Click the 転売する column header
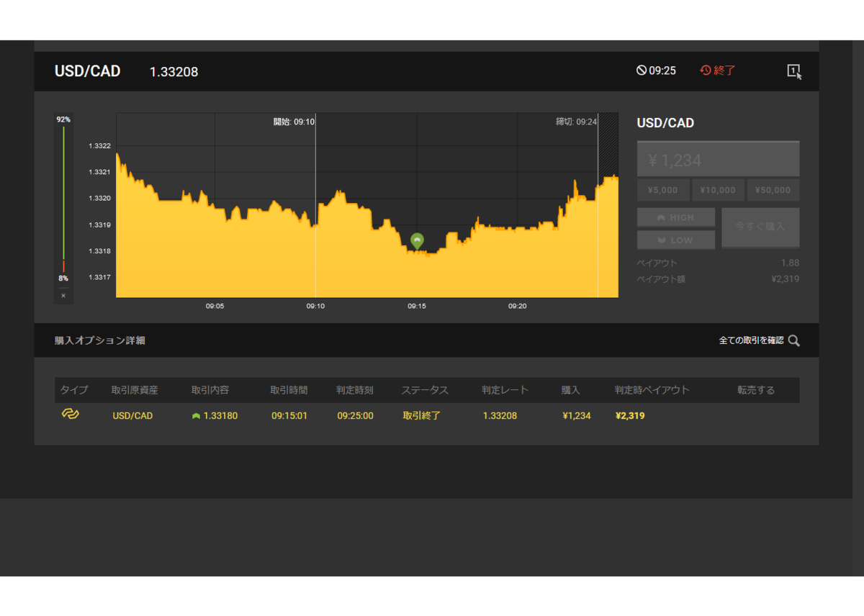Image resolution: width=864 pixels, height=616 pixels. tap(756, 390)
